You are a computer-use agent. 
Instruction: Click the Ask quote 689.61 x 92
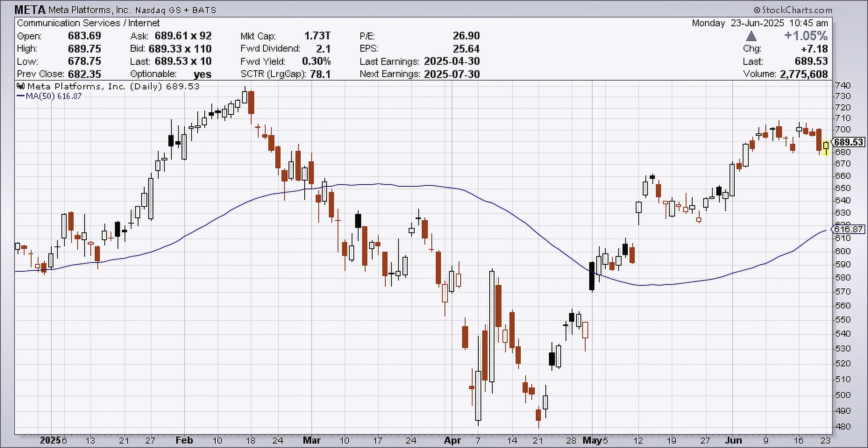pos(183,36)
